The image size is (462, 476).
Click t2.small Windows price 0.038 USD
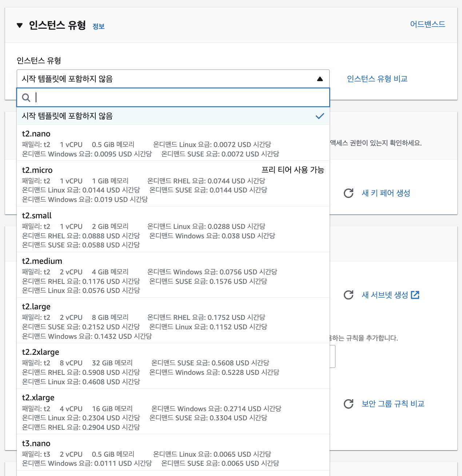(x=212, y=236)
